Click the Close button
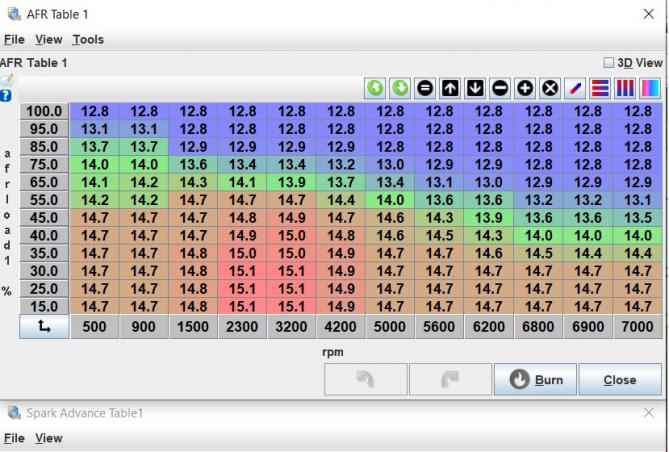Image resolution: width=669 pixels, height=452 pixels. click(x=619, y=380)
